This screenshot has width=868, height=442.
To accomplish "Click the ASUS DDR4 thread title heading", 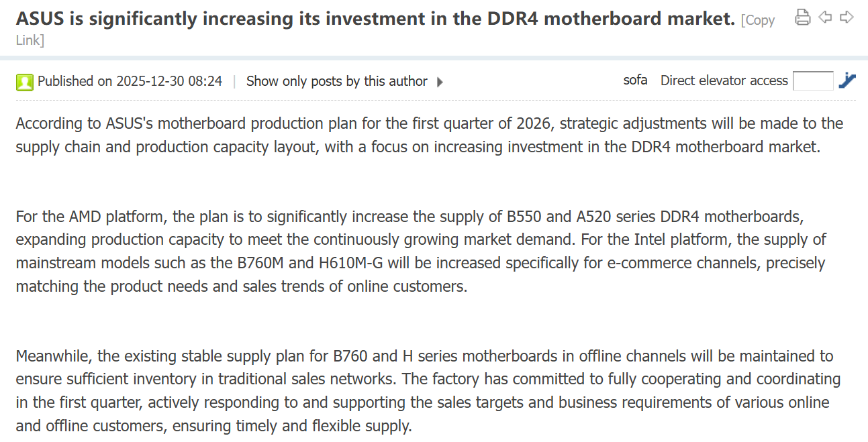I will coord(375,19).
